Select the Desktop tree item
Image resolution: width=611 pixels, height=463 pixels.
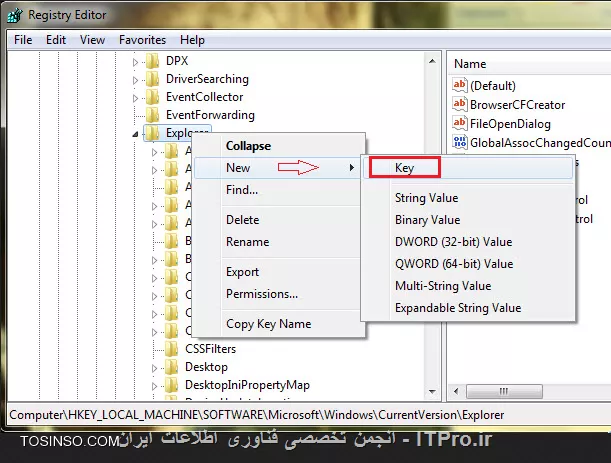[x=206, y=367]
